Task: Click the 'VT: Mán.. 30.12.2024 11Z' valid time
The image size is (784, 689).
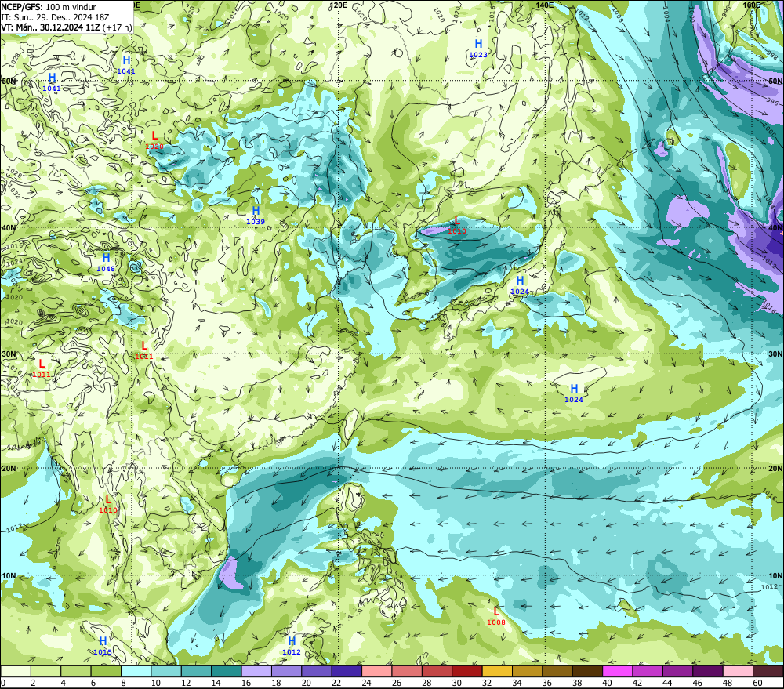Action: point(50,27)
